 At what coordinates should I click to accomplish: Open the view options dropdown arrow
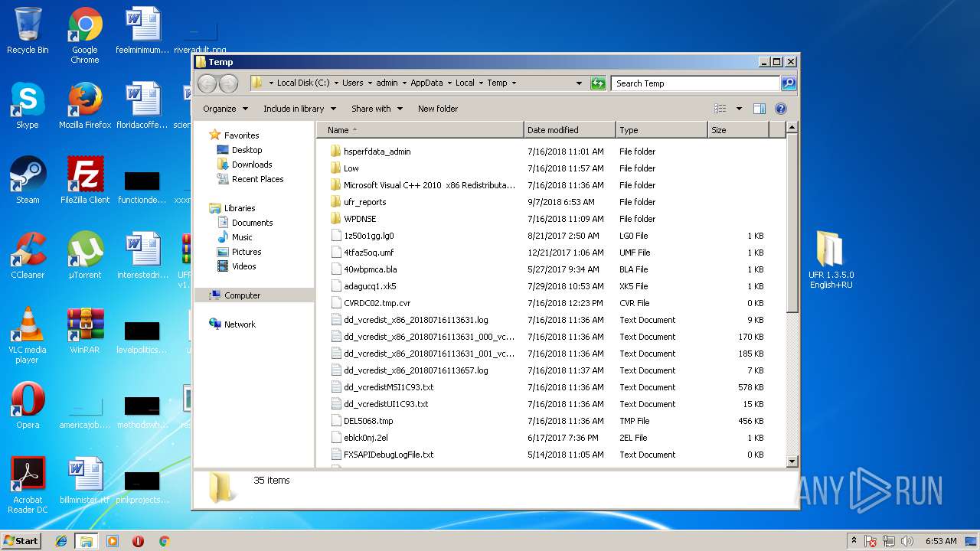point(739,109)
